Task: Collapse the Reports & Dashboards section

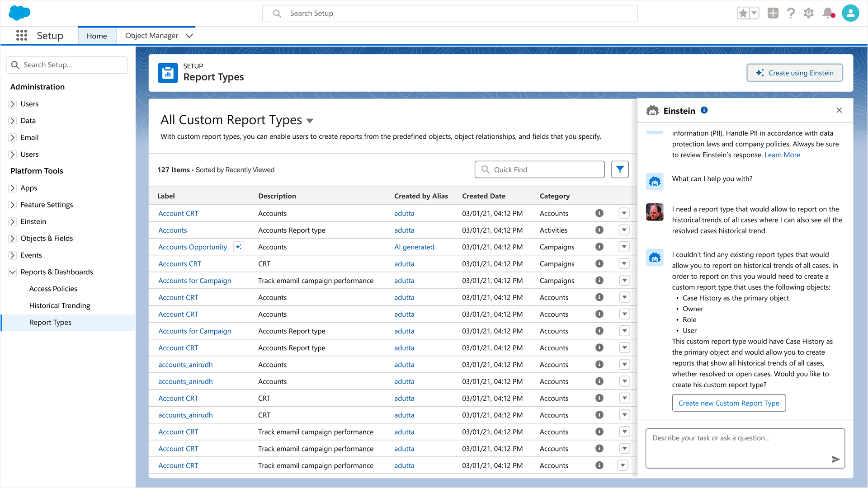Action: click(13, 272)
